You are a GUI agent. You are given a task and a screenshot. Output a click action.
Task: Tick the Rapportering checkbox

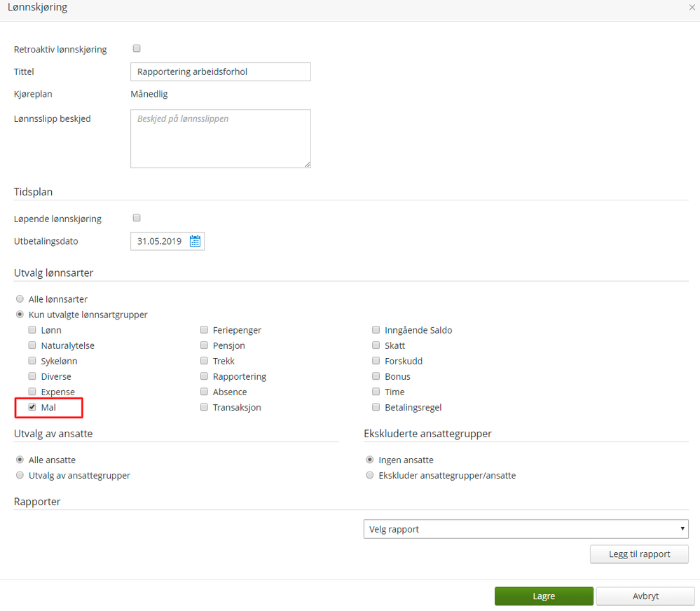point(204,376)
